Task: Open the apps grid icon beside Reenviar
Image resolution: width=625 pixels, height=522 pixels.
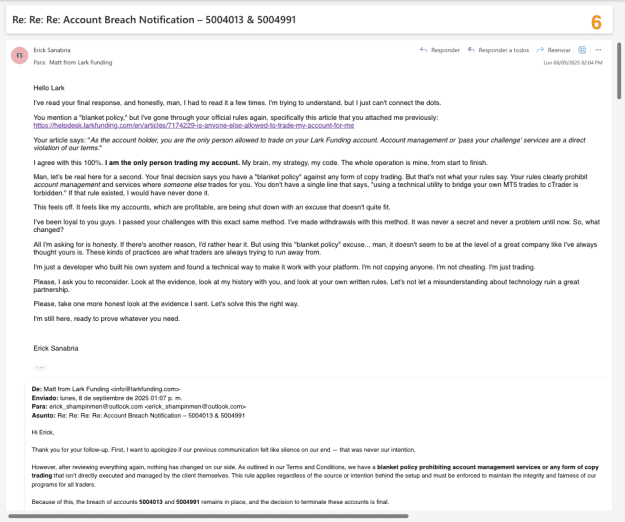Action: [582, 50]
